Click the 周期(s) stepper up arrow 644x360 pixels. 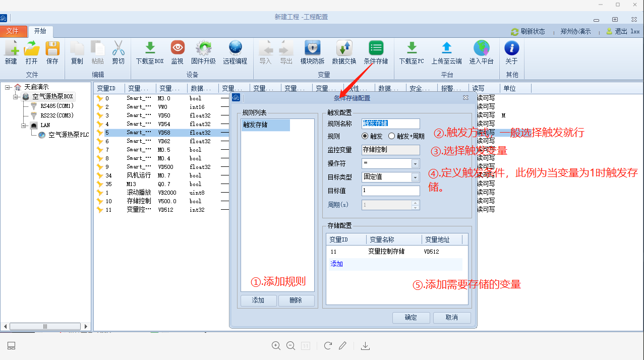click(416, 203)
